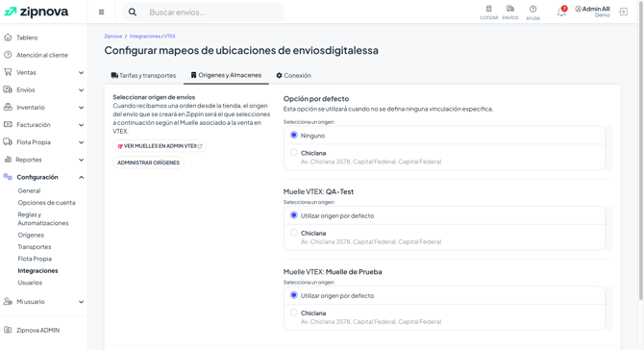
Task: Expand the Facturación chevron
Action: pyautogui.click(x=82, y=125)
